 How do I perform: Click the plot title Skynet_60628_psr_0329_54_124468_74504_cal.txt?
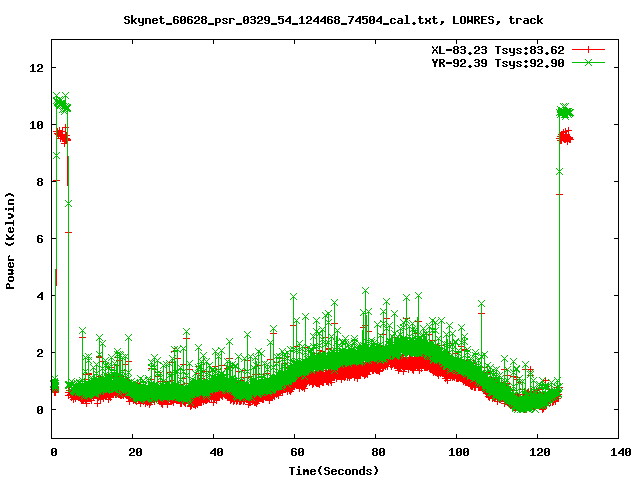[281, 20]
